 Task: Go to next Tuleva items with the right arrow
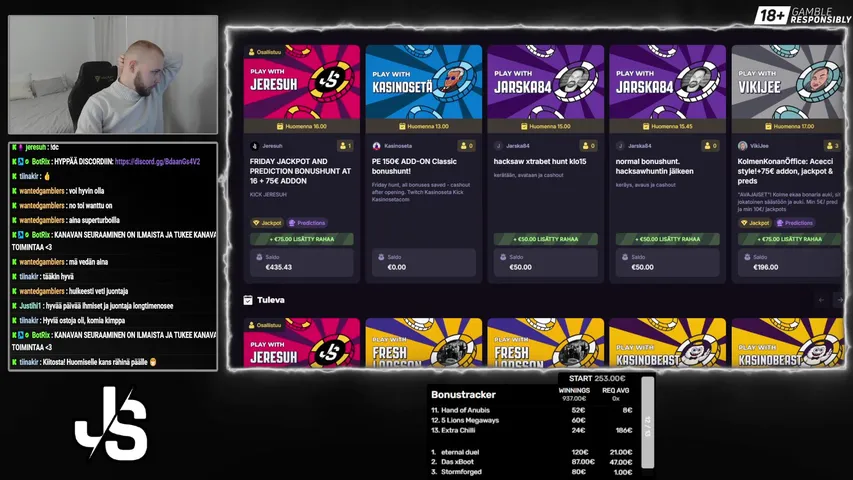(x=839, y=300)
